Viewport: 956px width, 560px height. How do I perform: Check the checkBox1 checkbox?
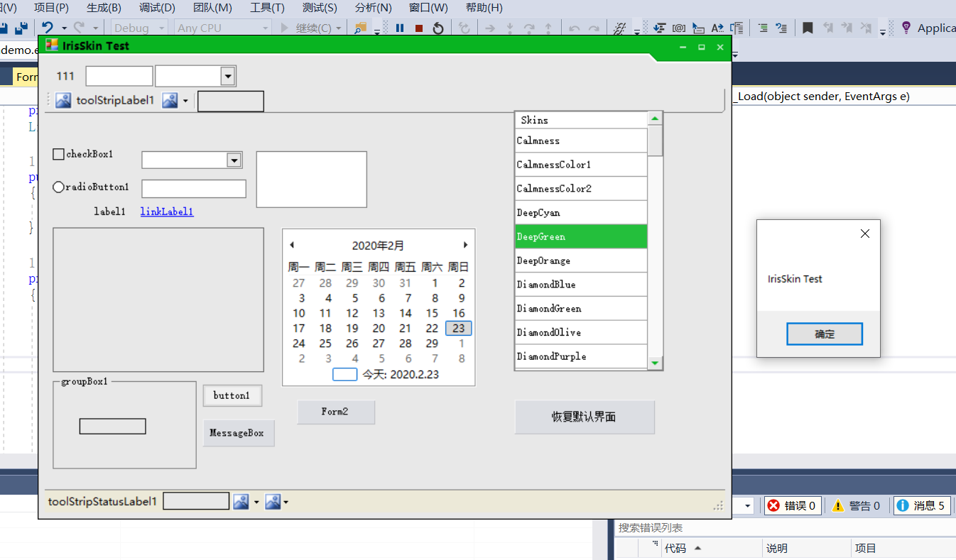pos(58,153)
